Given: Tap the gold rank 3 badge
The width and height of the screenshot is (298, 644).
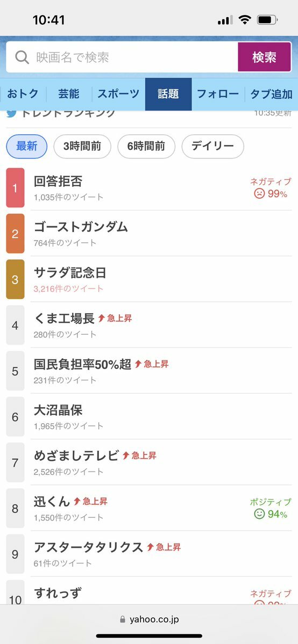Looking at the screenshot, I should (15, 279).
